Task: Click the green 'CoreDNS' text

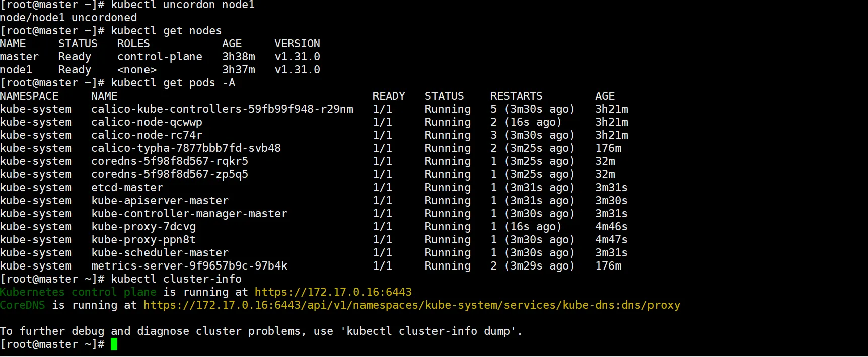Action: coord(23,305)
